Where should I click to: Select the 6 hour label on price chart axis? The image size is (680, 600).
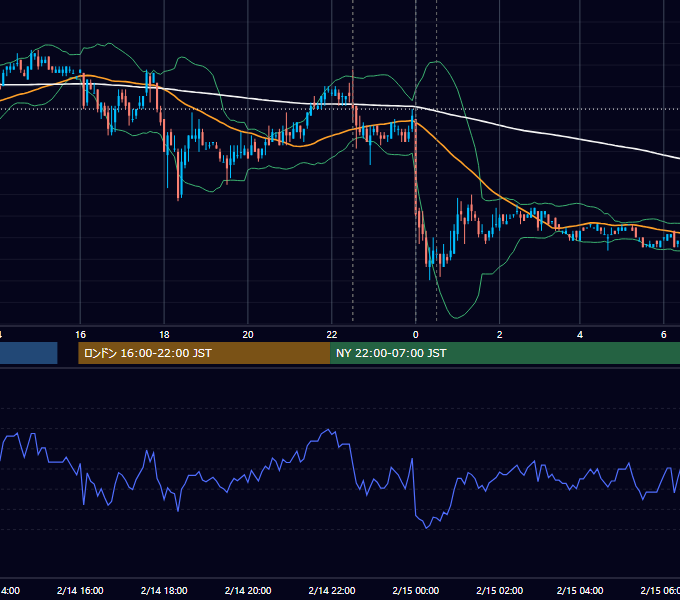(664, 335)
